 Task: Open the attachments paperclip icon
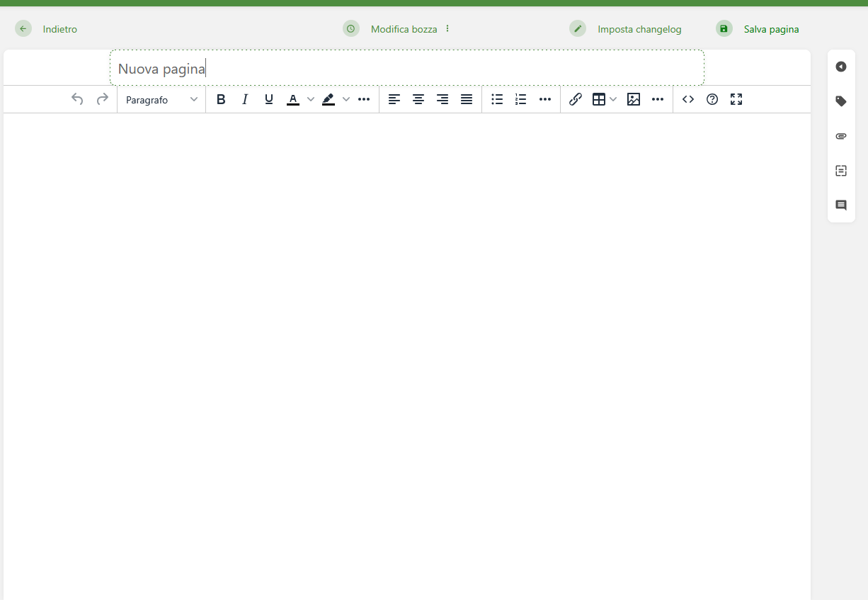pos(841,136)
